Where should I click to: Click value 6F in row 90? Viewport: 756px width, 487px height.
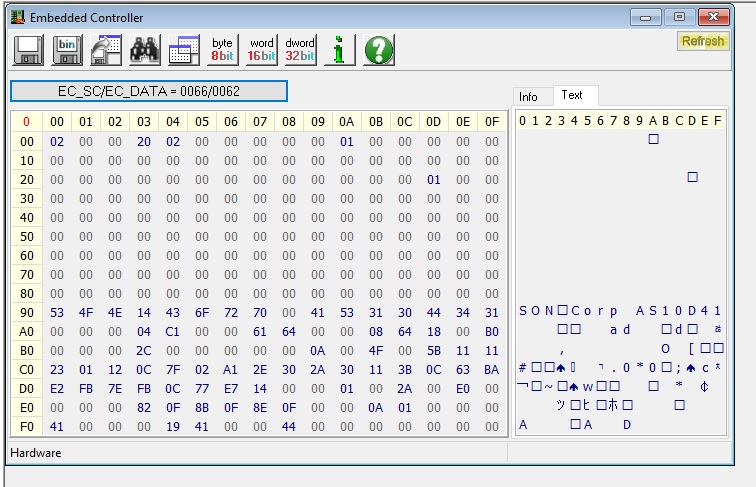[202, 312]
